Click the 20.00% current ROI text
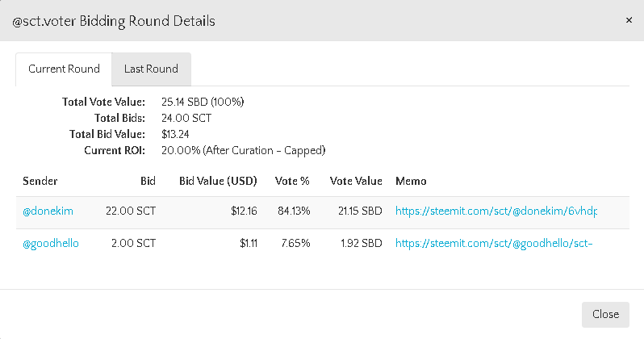 point(243,150)
